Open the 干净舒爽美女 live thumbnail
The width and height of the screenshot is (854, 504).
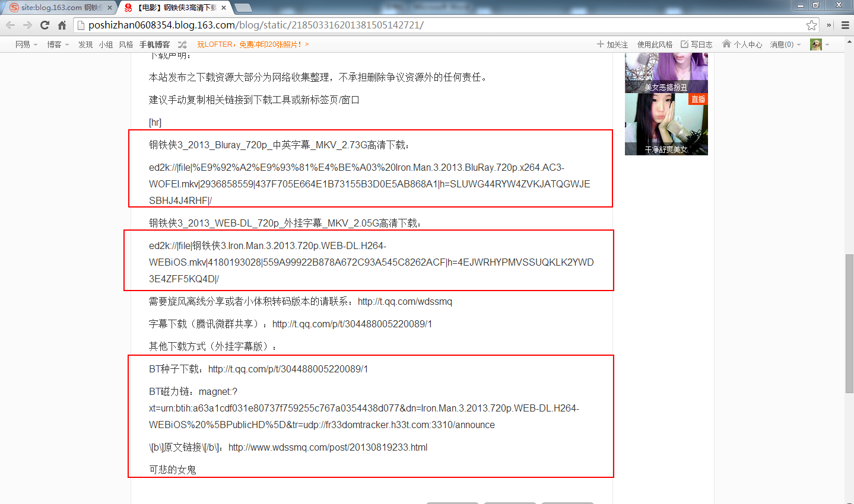tap(666, 125)
